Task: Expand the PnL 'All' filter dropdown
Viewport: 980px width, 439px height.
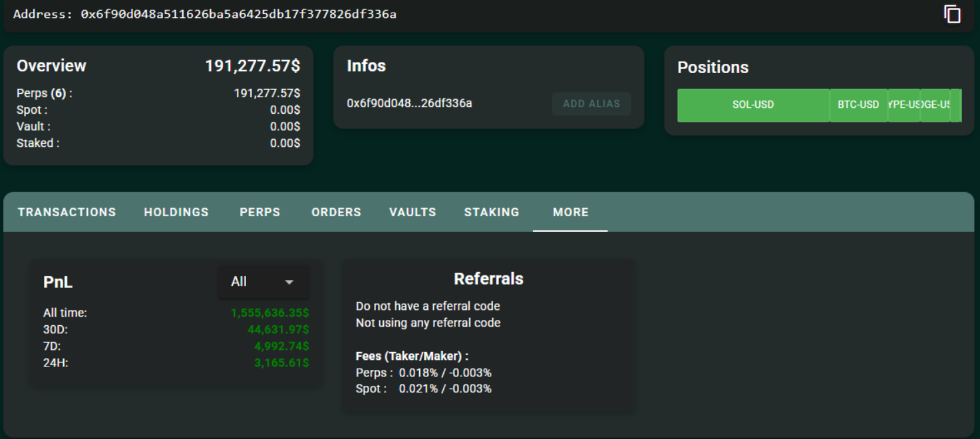Action: [x=263, y=282]
